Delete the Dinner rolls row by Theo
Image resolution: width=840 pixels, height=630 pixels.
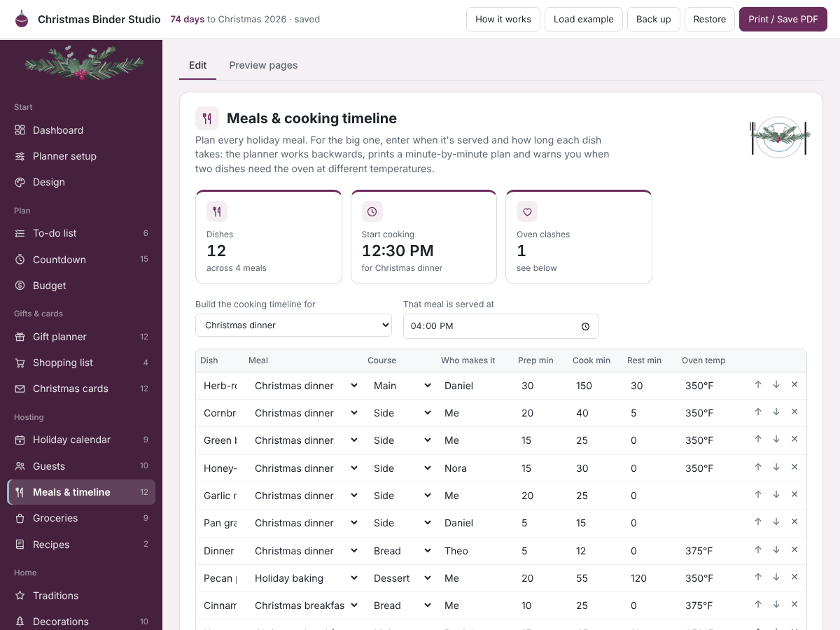pyautogui.click(x=794, y=550)
